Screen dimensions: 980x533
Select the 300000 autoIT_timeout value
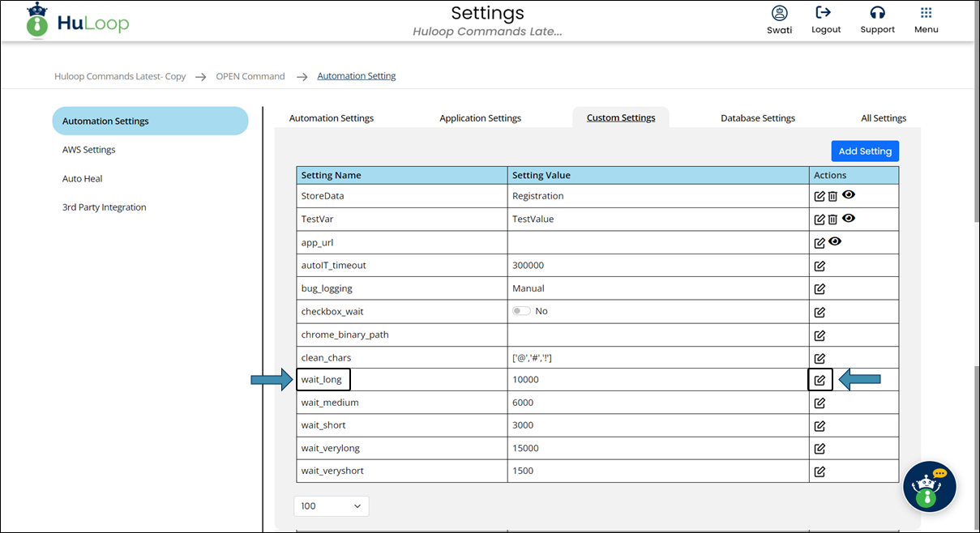528,266
